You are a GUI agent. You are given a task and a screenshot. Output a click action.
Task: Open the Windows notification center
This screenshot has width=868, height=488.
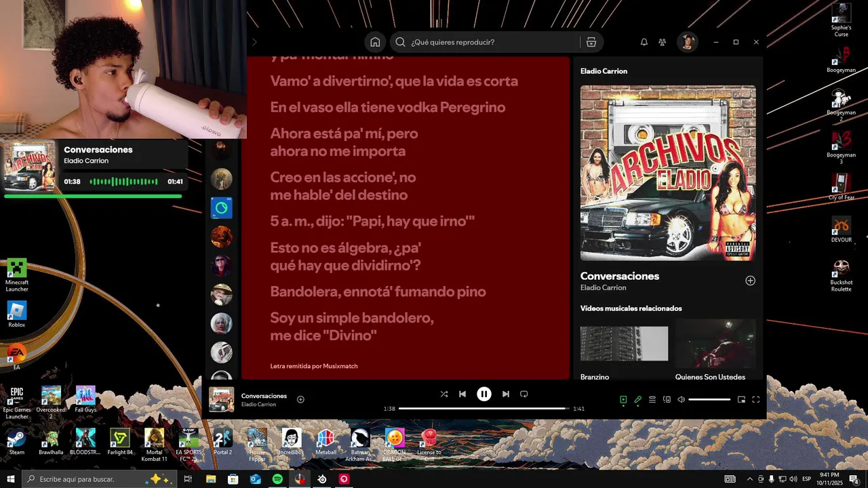pyautogui.click(x=854, y=479)
